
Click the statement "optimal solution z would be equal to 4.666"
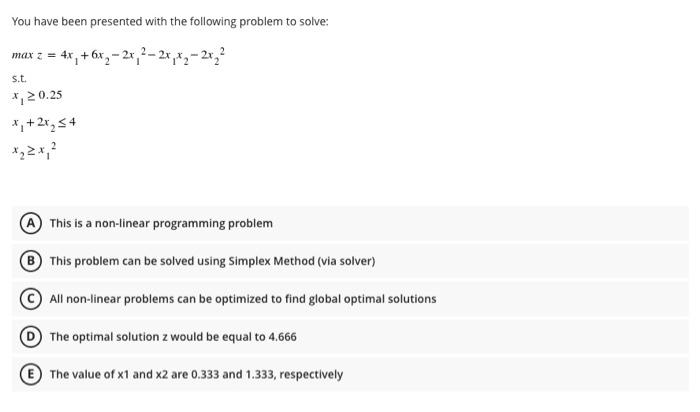[173, 337]
